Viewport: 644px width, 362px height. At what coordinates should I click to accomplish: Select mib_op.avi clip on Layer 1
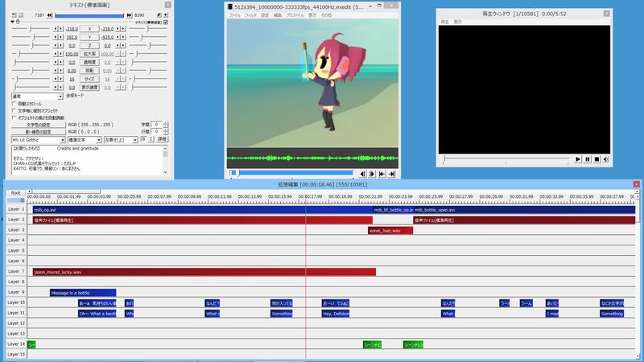(x=203, y=210)
